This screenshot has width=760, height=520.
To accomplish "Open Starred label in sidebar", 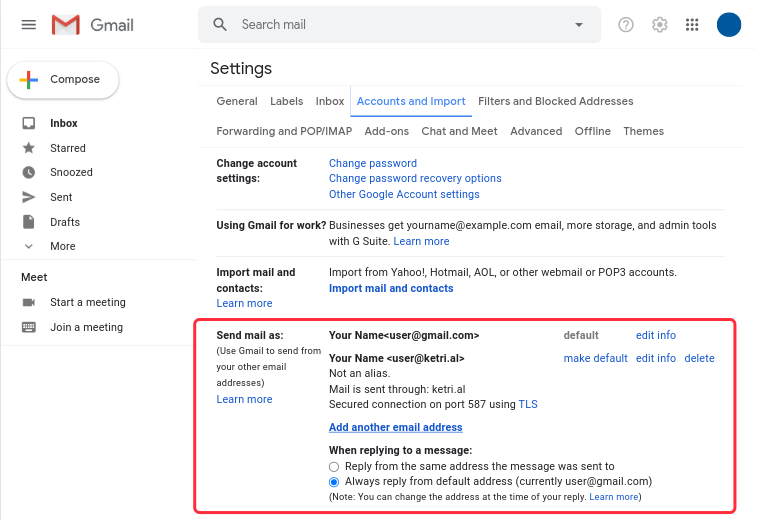I will pos(68,148).
